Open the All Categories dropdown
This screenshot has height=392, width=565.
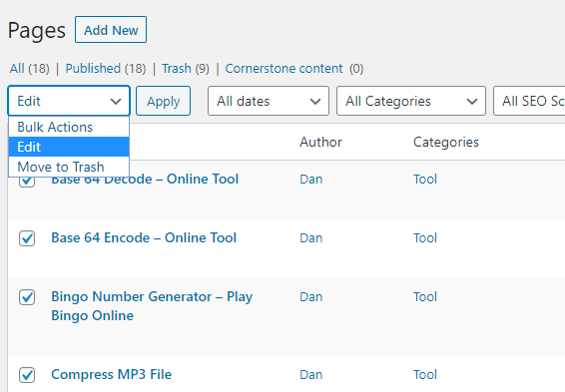coord(411,101)
